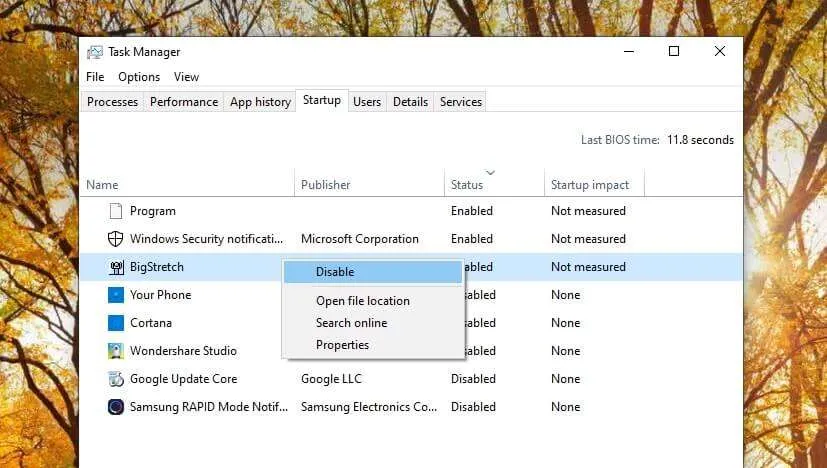Switch to the Services tab

(460, 102)
